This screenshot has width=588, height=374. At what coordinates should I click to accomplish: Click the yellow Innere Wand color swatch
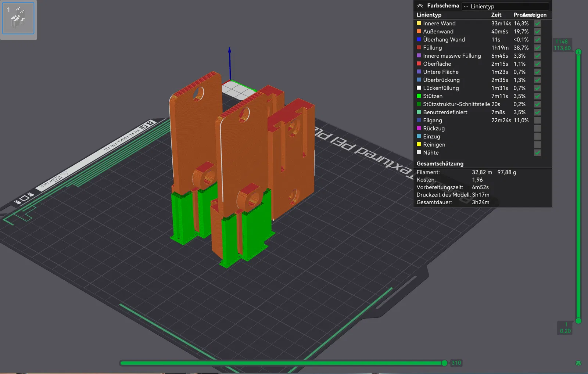tap(419, 23)
